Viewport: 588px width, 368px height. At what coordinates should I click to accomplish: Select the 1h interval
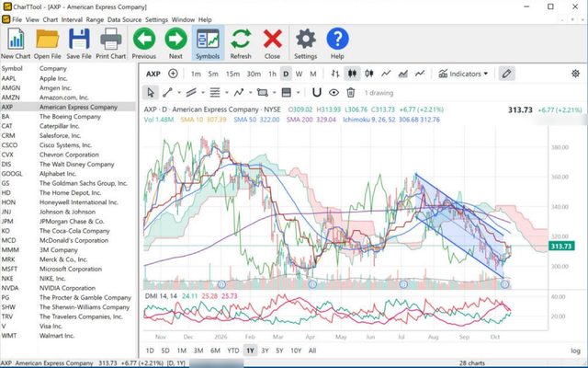click(x=272, y=74)
